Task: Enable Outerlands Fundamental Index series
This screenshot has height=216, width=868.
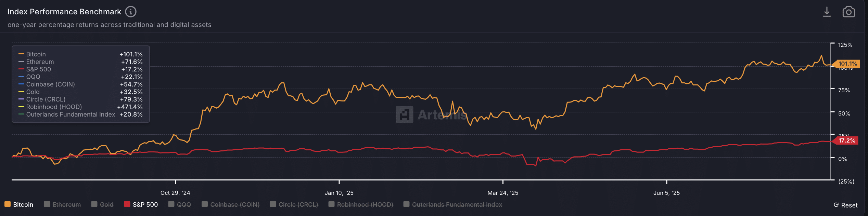Action: (x=453, y=204)
